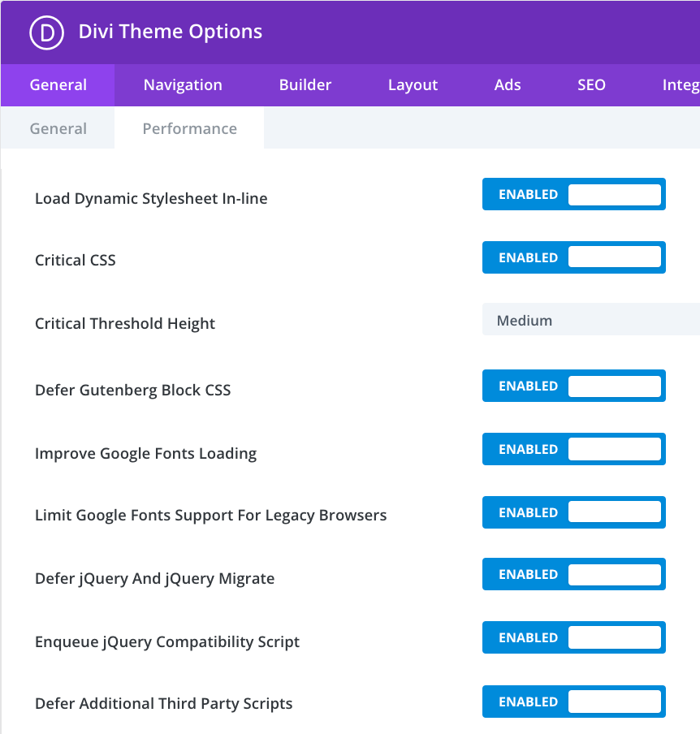The image size is (700, 734).
Task: Select the Ads tab
Action: coord(507,84)
